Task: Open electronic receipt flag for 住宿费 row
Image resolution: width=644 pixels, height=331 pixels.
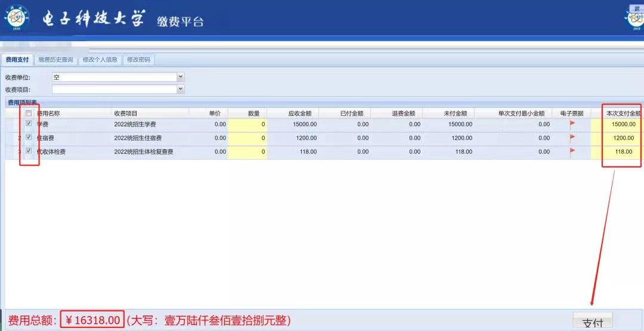Action: click(572, 138)
